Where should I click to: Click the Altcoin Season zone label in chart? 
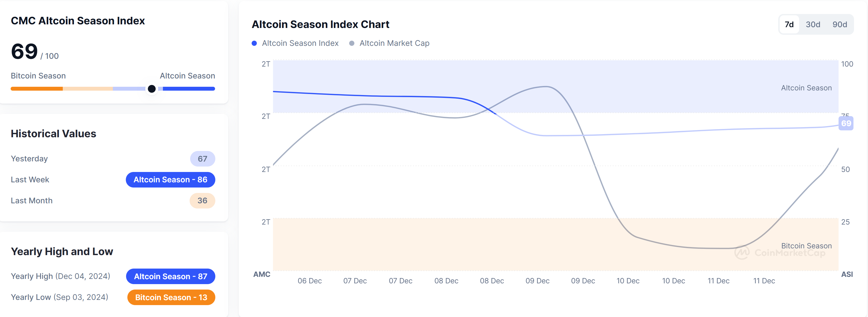click(806, 88)
